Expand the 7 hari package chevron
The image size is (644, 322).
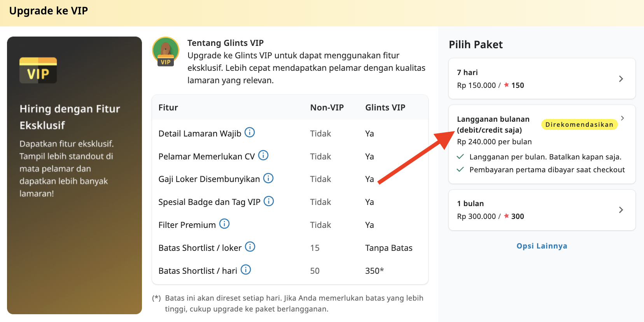pyautogui.click(x=621, y=79)
